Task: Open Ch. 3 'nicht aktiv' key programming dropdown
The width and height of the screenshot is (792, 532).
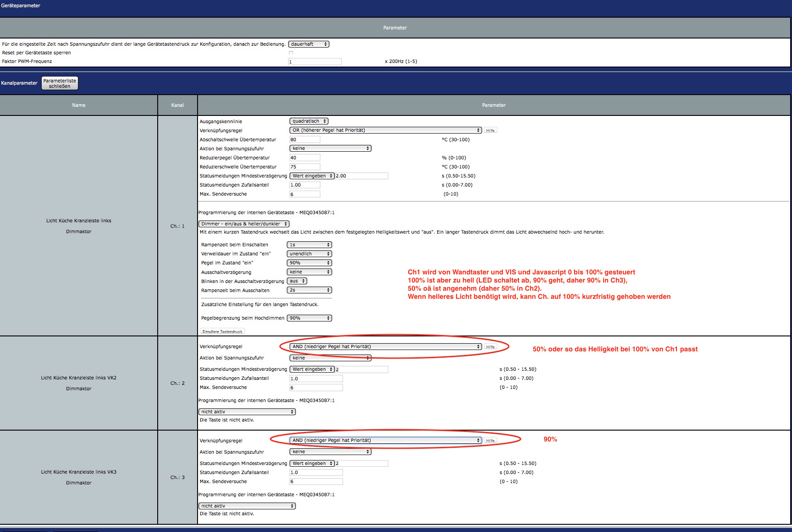Action: click(247, 506)
